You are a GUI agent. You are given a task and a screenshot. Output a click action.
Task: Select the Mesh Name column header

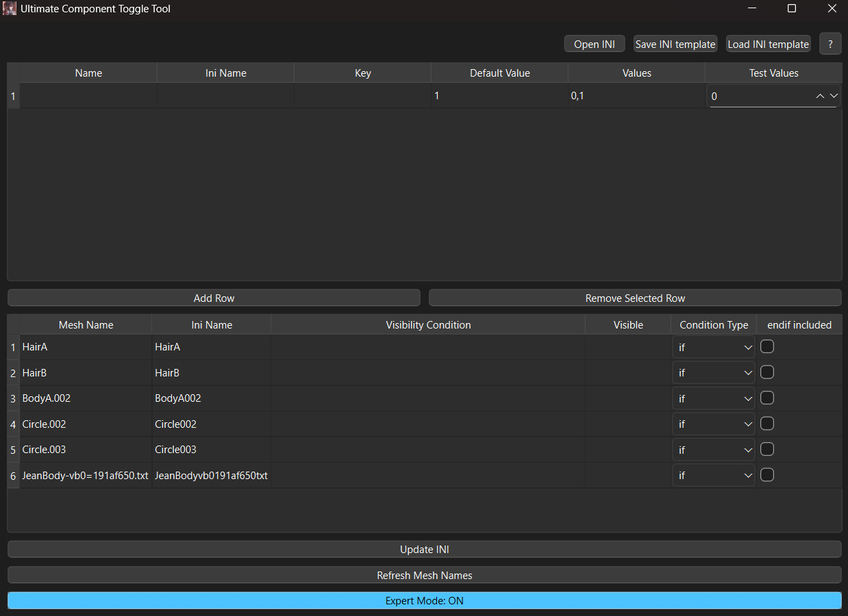click(x=85, y=324)
